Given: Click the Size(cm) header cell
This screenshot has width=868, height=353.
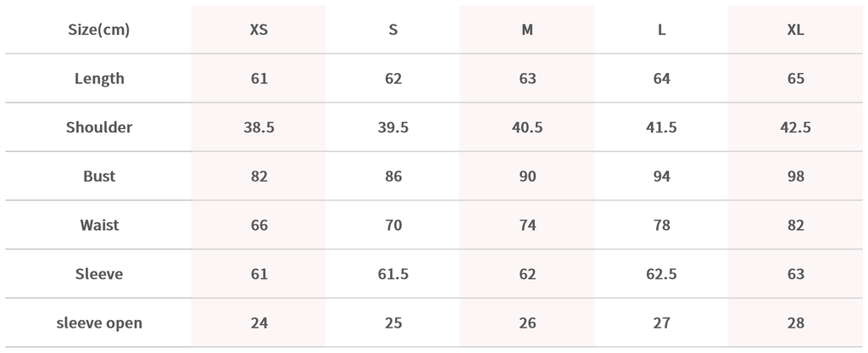Looking at the screenshot, I should pyautogui.click(x=99, y=30).
